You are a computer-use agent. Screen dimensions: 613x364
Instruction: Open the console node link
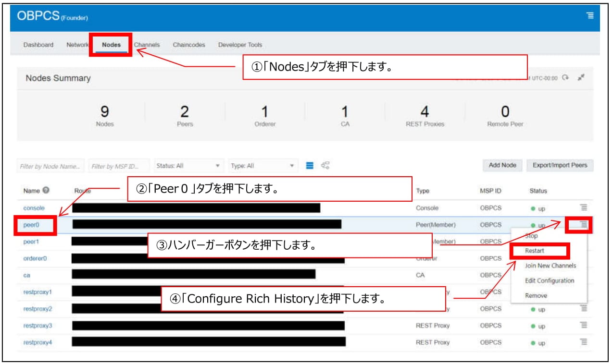pos(34,208)
